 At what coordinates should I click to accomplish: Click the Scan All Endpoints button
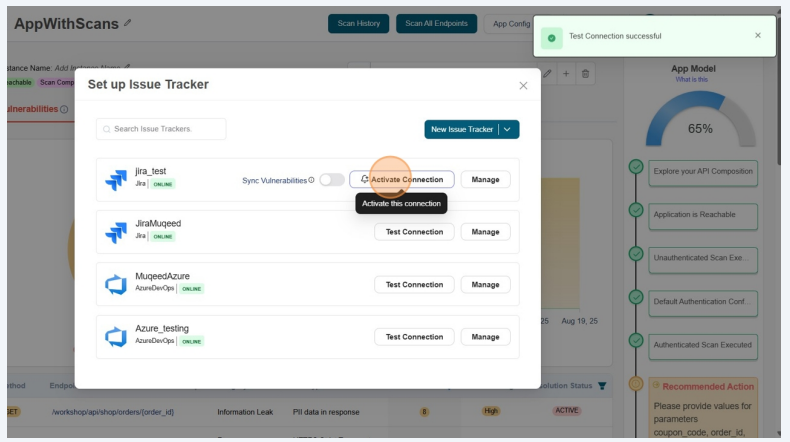(436, 23)
